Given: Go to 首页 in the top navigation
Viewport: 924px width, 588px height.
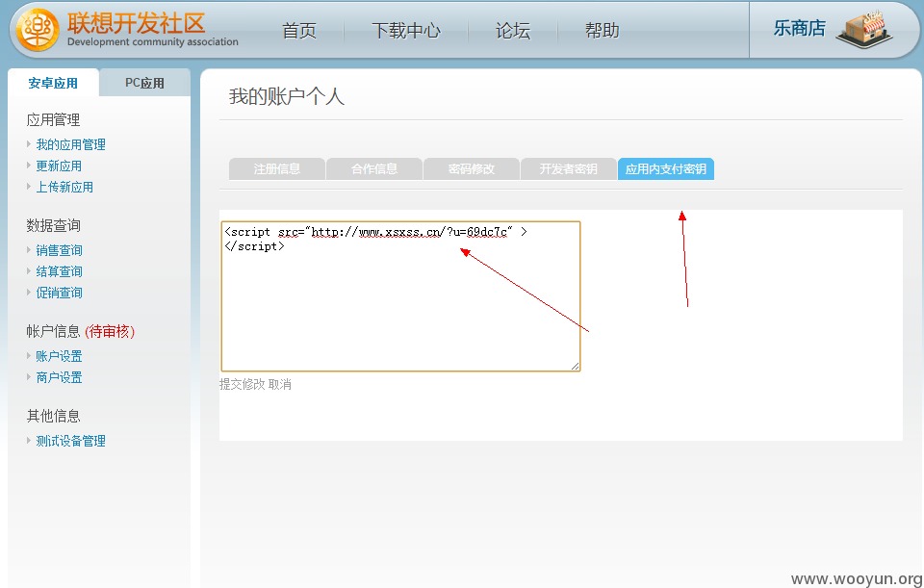Looking at the screenshot, I should [x=299, y=31].
